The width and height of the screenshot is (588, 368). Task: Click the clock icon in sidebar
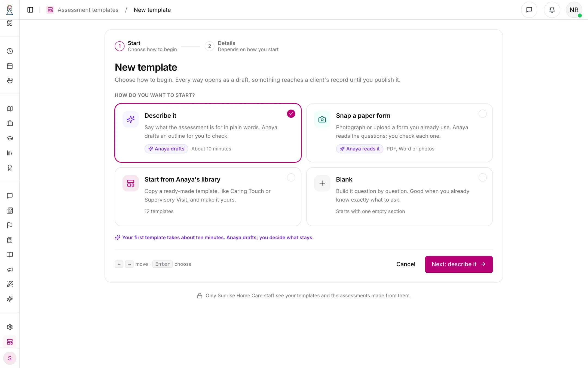(10, 51)
